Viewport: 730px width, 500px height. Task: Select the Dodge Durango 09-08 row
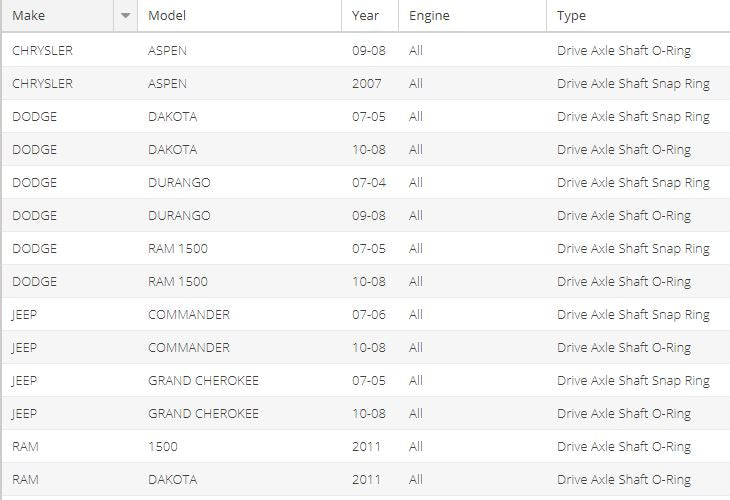(x=366, y=215)
